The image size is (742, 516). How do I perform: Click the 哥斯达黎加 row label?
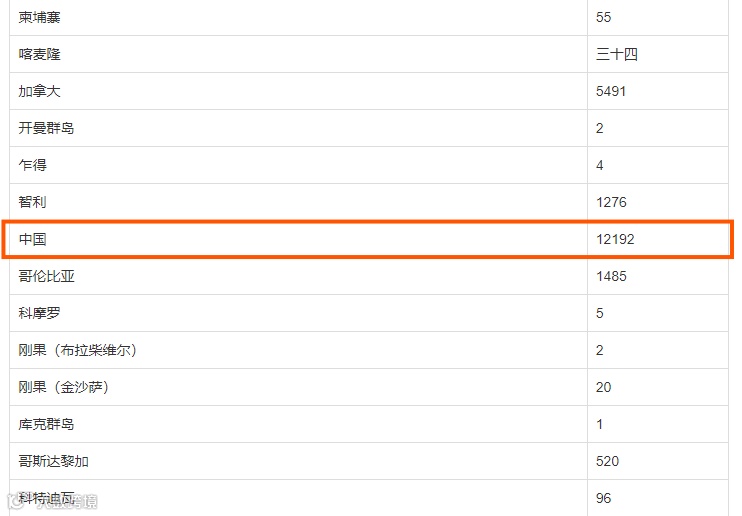point(53,461)
